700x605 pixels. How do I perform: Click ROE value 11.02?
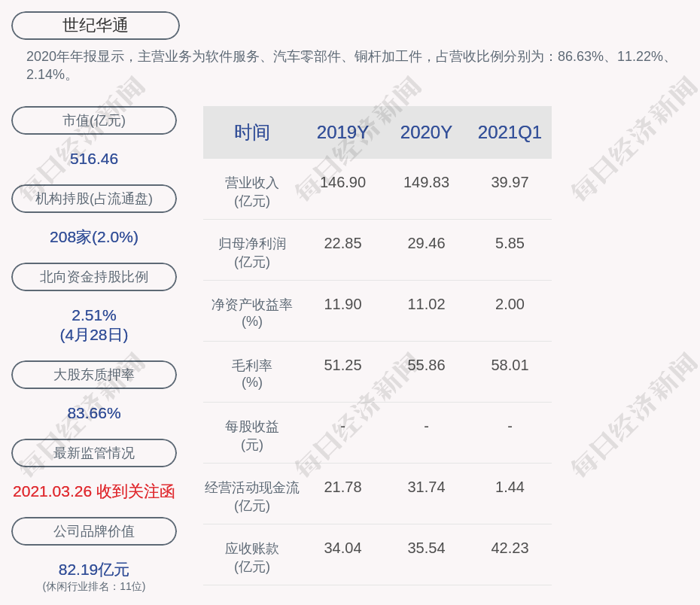click(426, 304)
